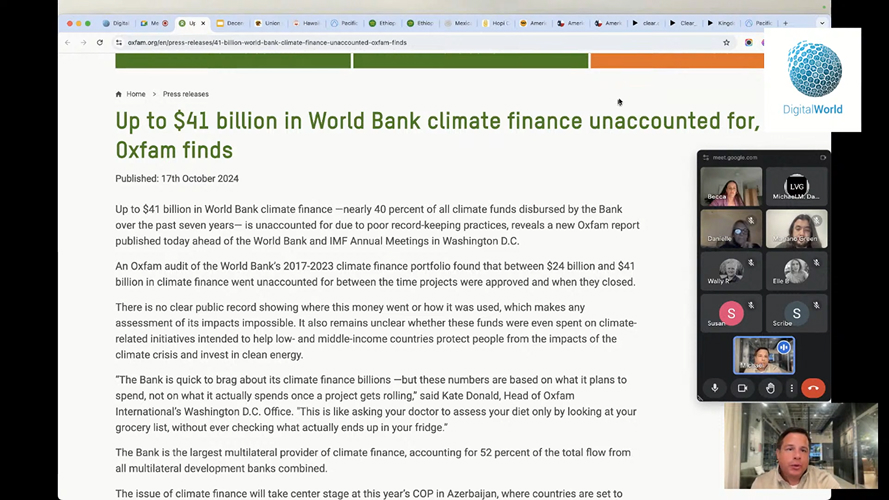889x500 pixels.
Task: Open the Press releases breadcrumb link
Action: pos(186,94)
